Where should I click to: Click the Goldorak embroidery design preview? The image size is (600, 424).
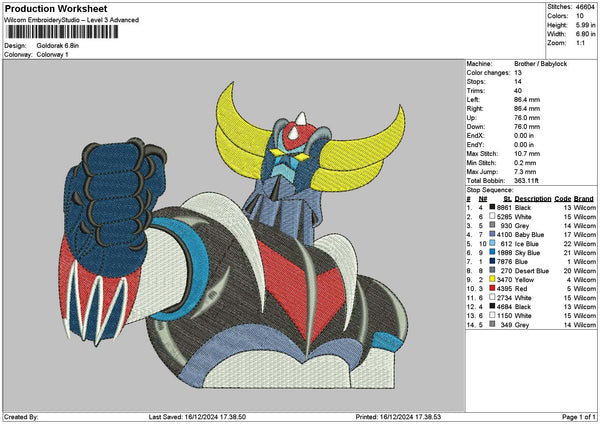coord(233,235)
